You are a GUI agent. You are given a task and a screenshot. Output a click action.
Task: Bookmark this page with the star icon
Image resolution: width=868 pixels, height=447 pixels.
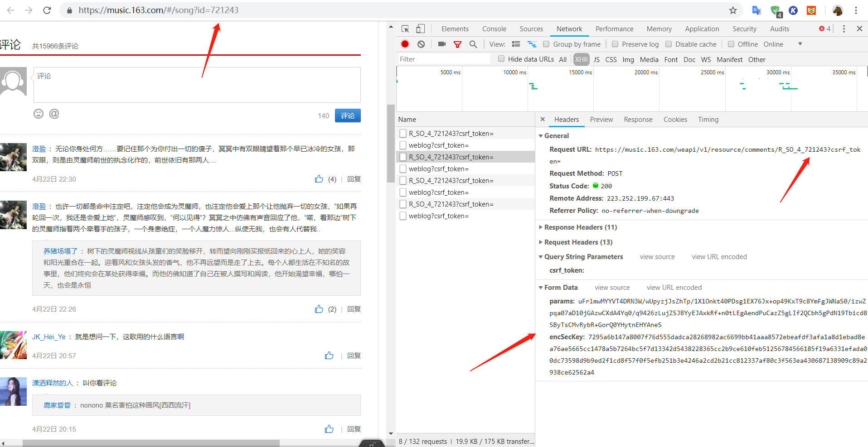[733, 10]
